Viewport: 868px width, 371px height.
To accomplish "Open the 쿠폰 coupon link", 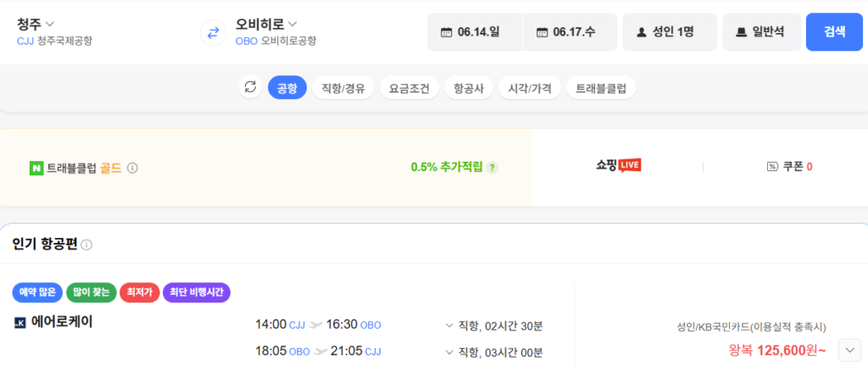I will tap(789, 167).
